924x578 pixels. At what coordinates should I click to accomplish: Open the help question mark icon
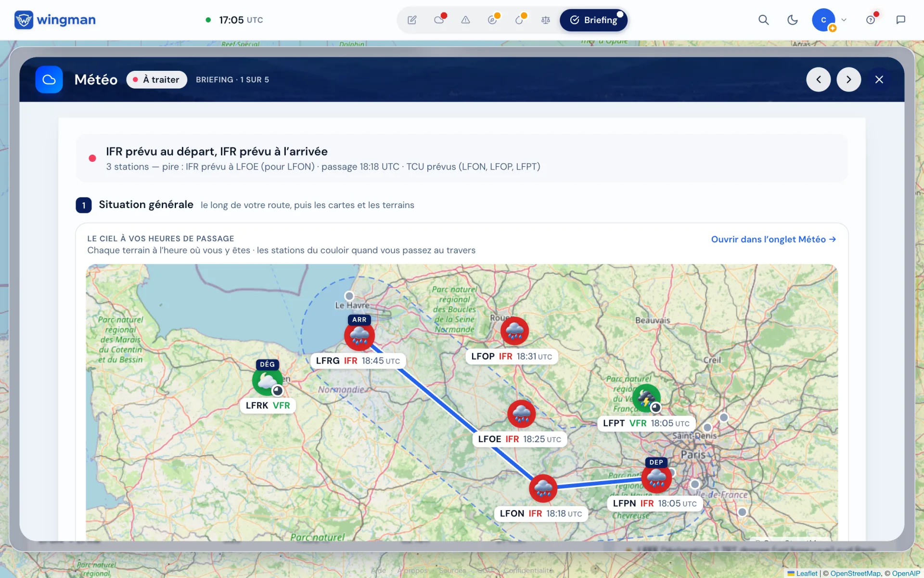pyautogui.click(x=871, y=20)
